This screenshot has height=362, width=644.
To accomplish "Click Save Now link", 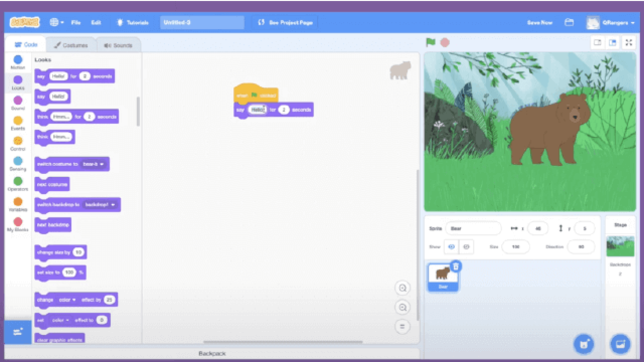I will 540,22.
